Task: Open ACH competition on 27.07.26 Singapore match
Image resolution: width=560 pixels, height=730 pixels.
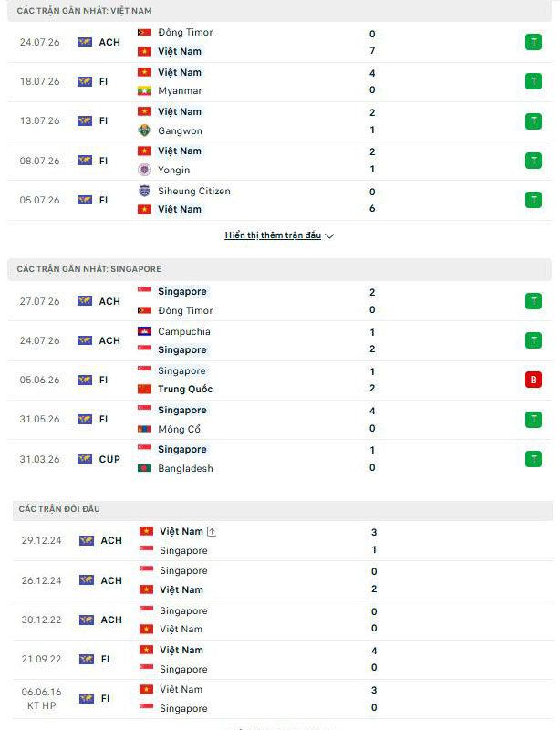Action: click(x=109, y=301)
